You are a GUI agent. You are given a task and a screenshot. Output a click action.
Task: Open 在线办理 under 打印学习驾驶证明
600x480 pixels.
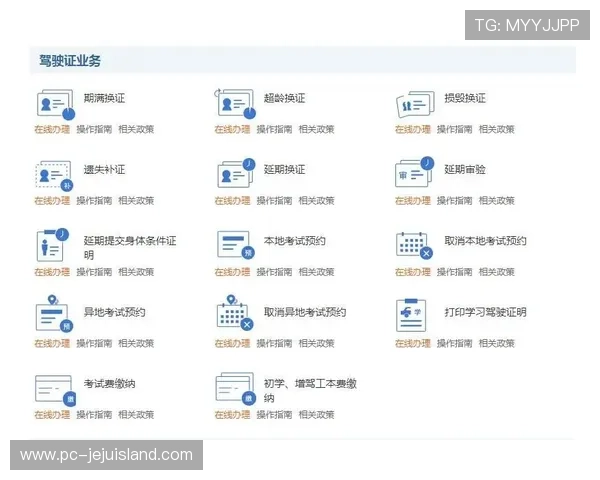pos(413,343)
